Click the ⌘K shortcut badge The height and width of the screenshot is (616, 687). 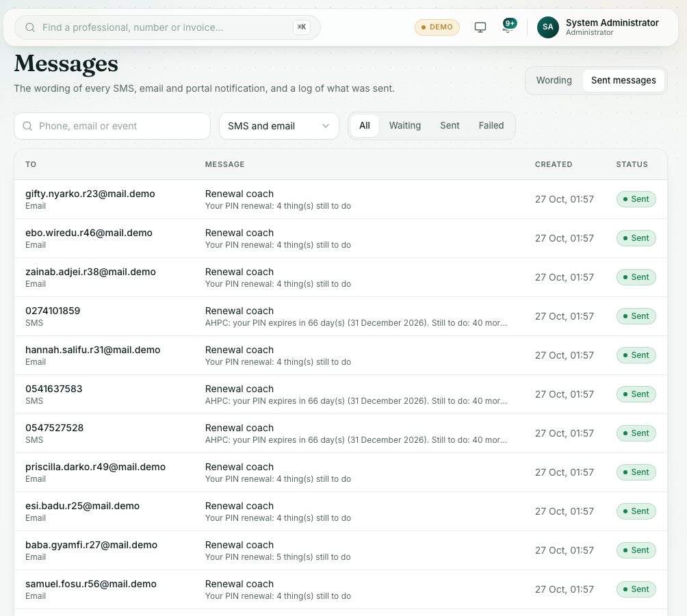(x=302, y=27)
